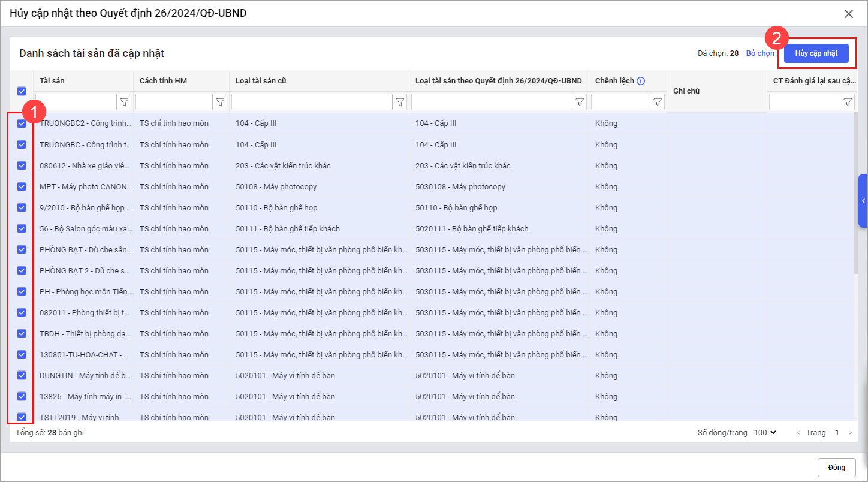
Task: Open filter icon for Cách tính HM column
Action: click(220, 102)
